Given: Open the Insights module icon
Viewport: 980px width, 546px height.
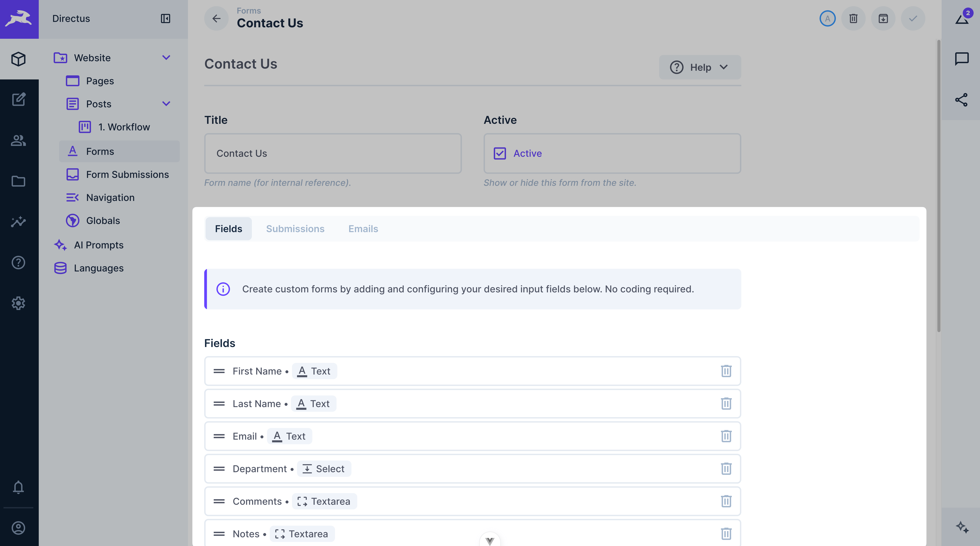Looking at the screenshot, I should point(18,222).
